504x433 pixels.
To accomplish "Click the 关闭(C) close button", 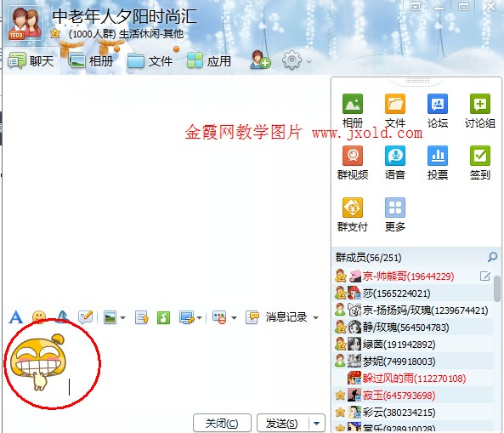I will coord(222,424).
